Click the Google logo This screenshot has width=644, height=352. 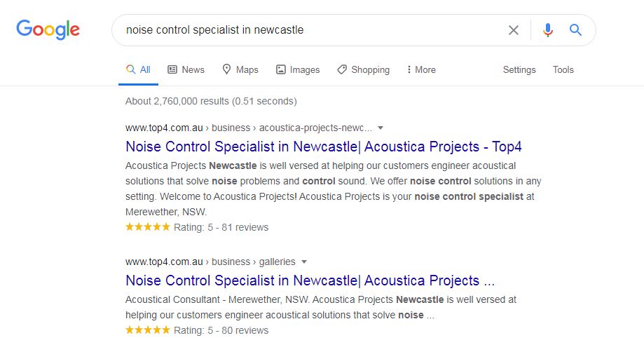point(48,29)
